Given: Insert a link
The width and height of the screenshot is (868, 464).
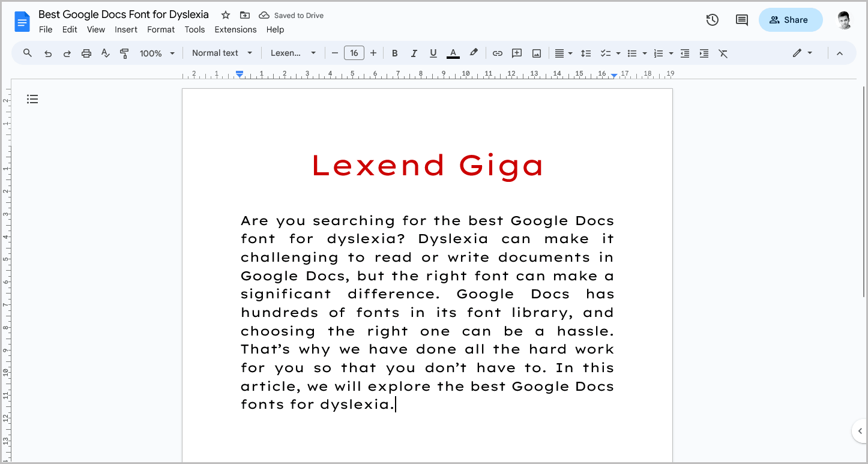Looking at the screenshot, I should pyautogui.click(x=498, y=53).
